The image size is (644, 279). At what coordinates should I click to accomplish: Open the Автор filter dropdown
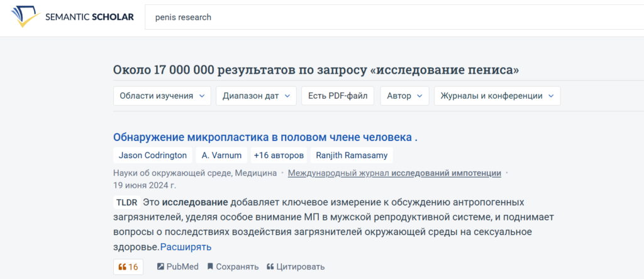(x=404, y=96)
